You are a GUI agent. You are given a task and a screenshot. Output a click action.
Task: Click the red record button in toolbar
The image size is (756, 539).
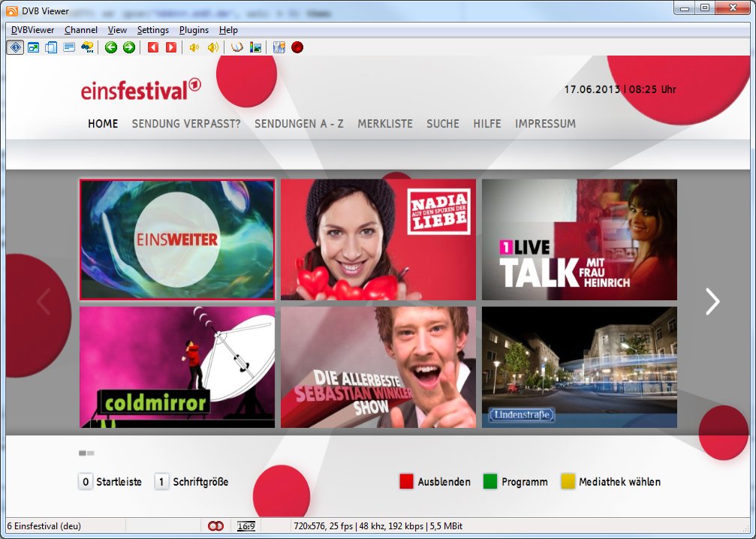pos(297,47)
